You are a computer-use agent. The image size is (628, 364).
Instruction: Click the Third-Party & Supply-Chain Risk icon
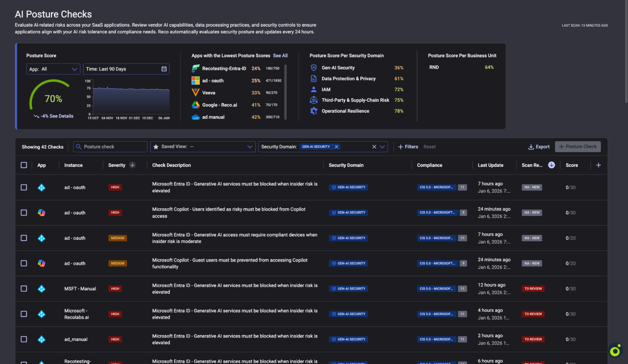click(x=314, y=100)
